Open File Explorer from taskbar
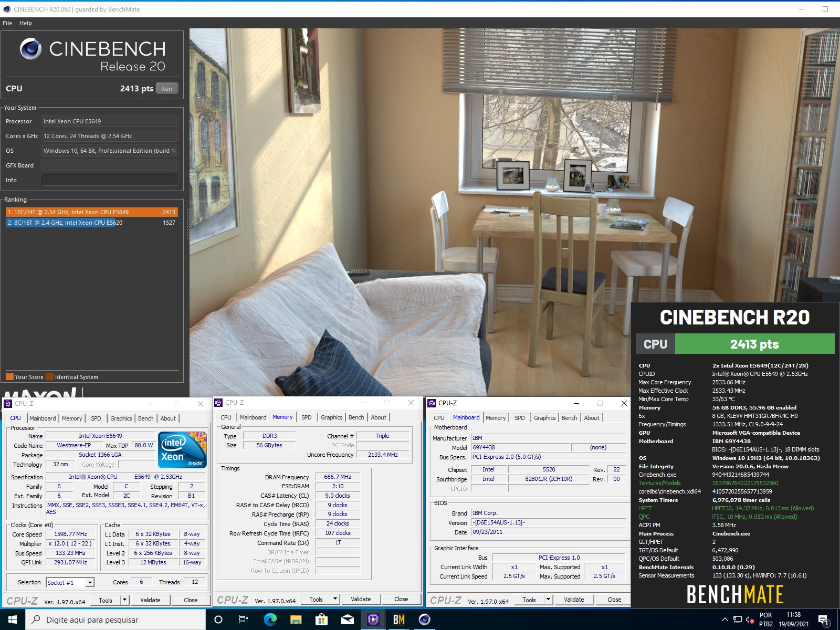 tap(296, 619)
